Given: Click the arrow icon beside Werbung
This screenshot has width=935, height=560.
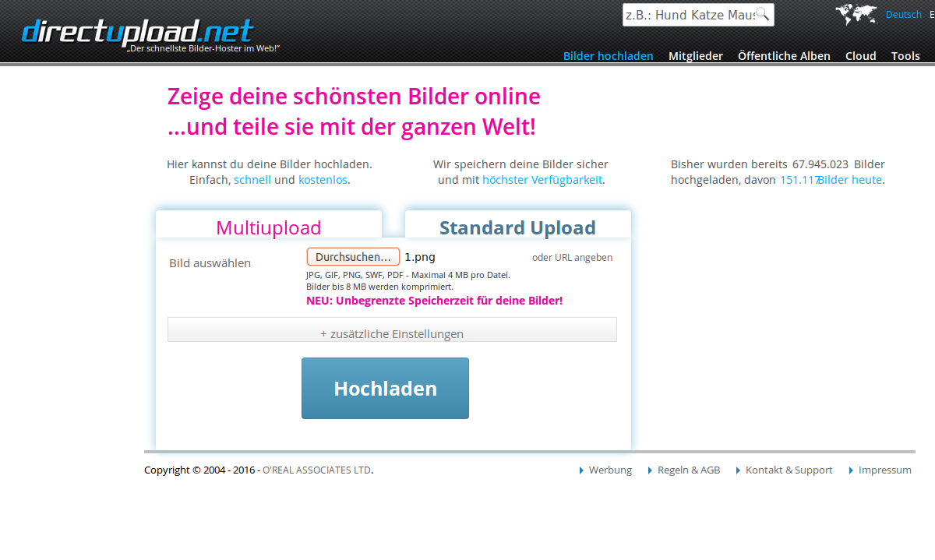Looking at the screenshot, I should tap(581, 470).
